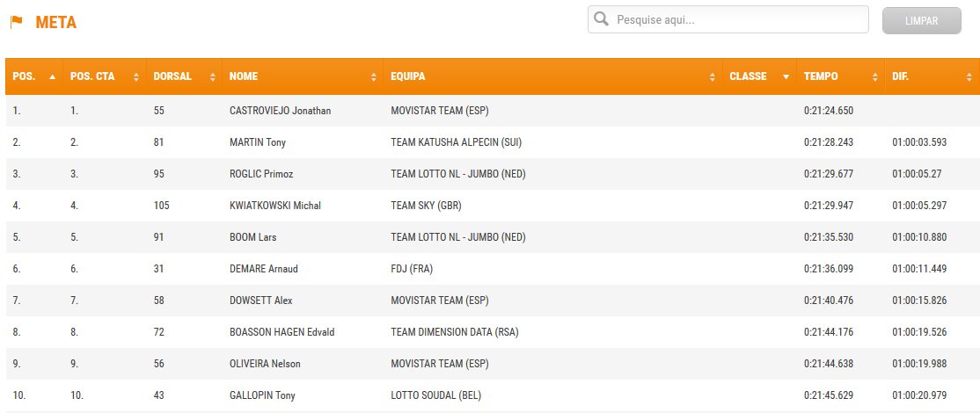Focus the 'Pesquise aqui...' search field
980x413 pixels.
click(728, 19)
